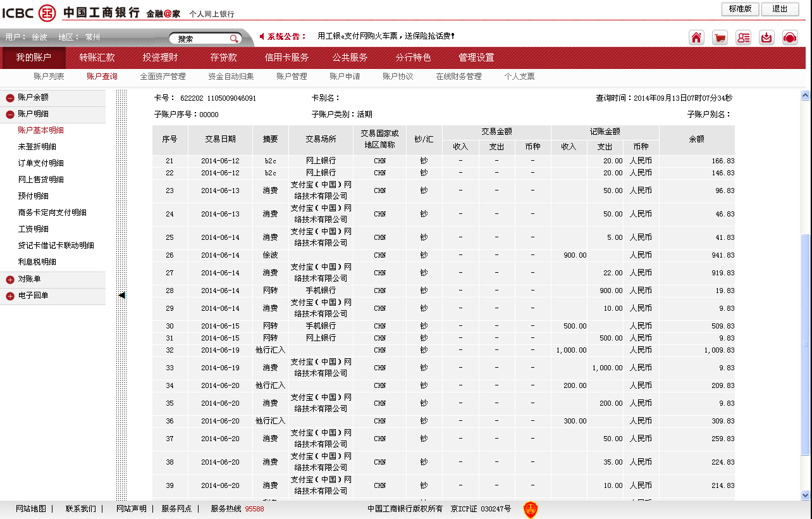This screenshot has width=812, height=519.
Task: Switch to the 账户列表 sub-tab
Action: tap(49, 77)
